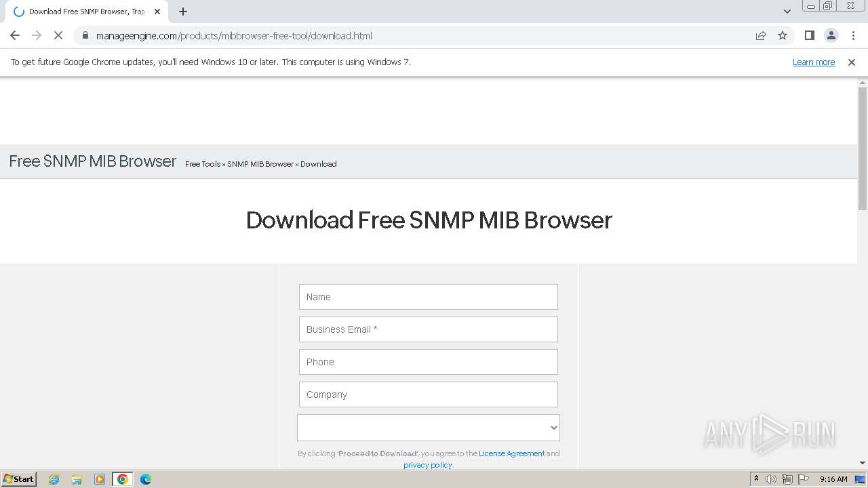Image resolution: width=868 pixels, height=488 pixels.
Task: Click the scrollbar down arrow
Action: tap(863, 464)
